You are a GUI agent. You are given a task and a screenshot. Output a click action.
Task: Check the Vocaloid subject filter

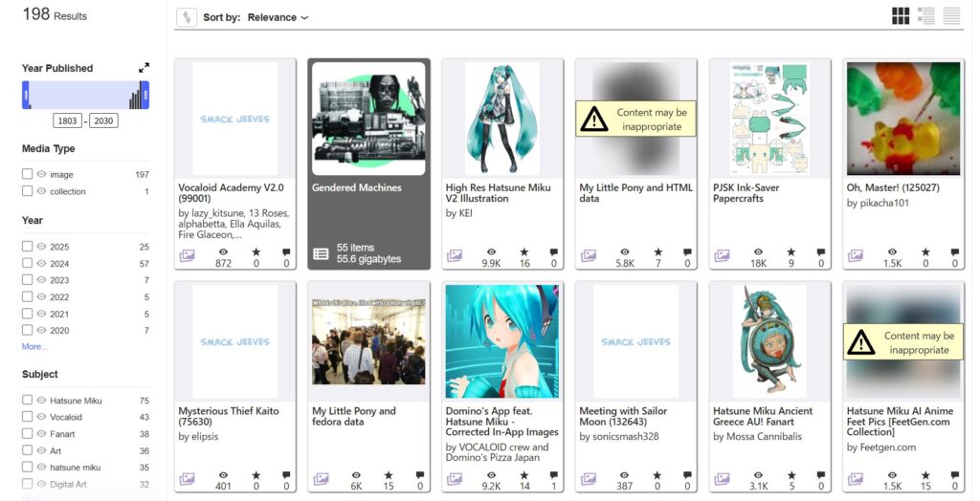[x=27, y=417]
